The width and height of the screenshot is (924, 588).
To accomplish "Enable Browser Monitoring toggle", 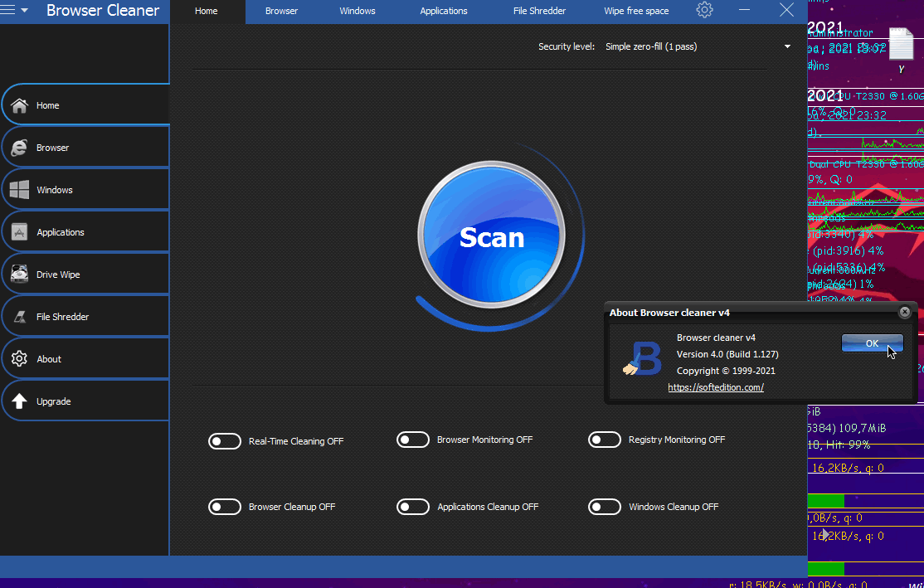I will pos(412,440).
